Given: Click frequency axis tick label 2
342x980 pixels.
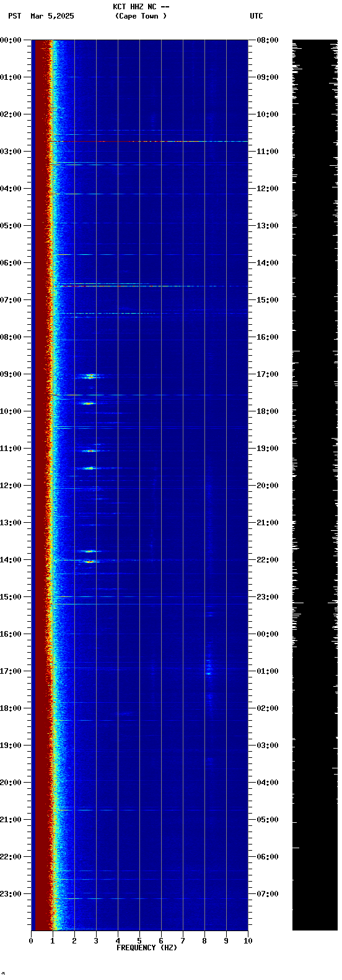Looking at the screenshot, I should point(74,941).
